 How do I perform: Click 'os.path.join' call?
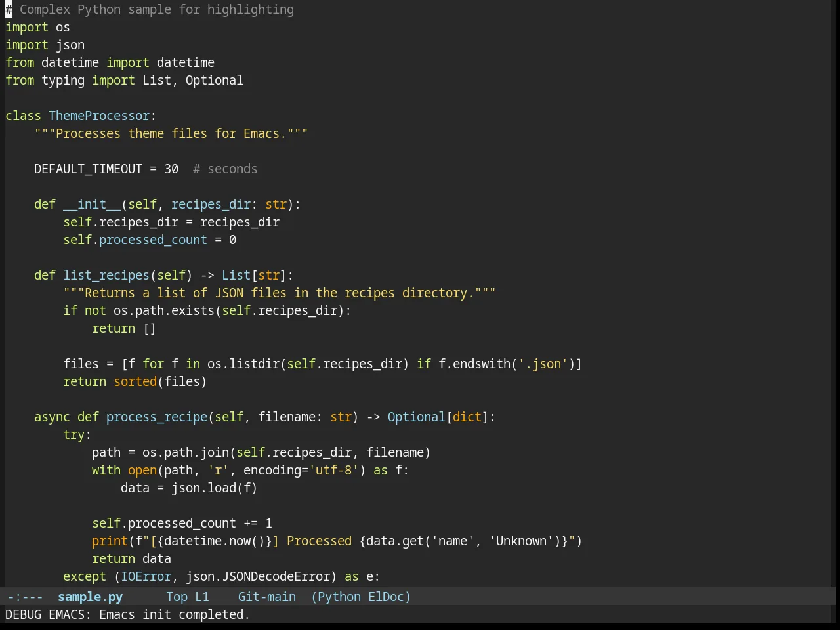click(x=186, y=452)
